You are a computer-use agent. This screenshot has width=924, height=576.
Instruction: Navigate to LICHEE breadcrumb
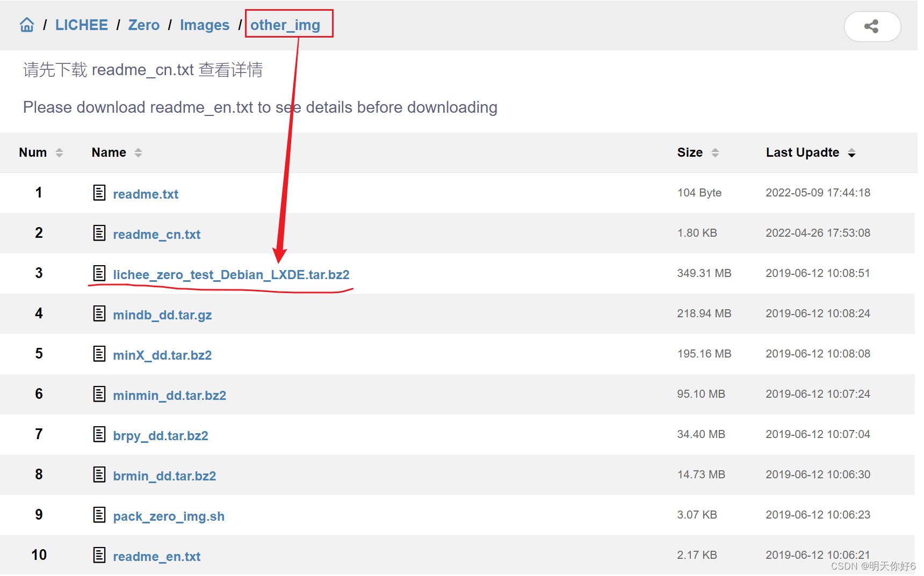[81, 25]
